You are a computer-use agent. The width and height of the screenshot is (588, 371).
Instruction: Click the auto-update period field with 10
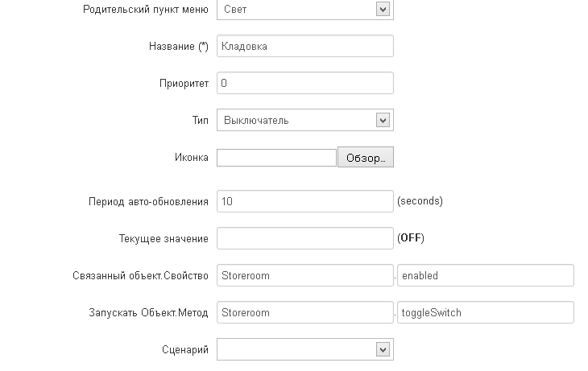click(304, 201)
